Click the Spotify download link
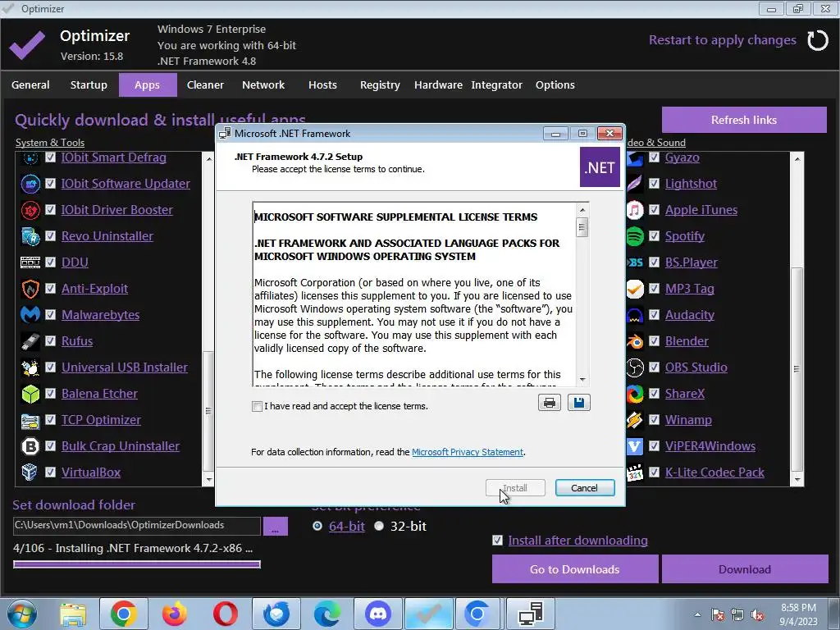Screen dimensions: 840x630 tap(684, 236)
